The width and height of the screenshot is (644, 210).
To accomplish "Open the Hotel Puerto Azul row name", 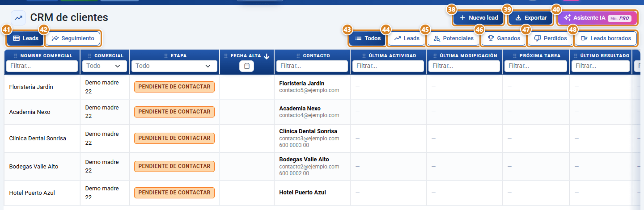I will tap(32, 193).
